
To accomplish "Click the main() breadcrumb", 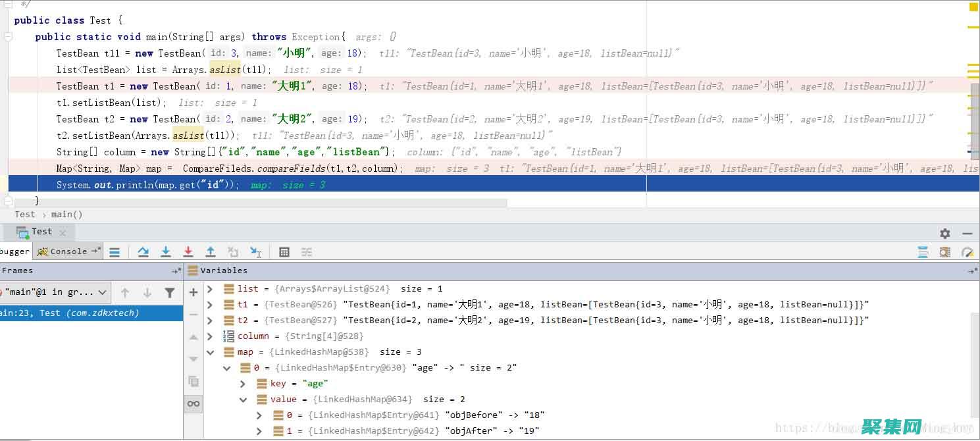I will coord(66,215).
